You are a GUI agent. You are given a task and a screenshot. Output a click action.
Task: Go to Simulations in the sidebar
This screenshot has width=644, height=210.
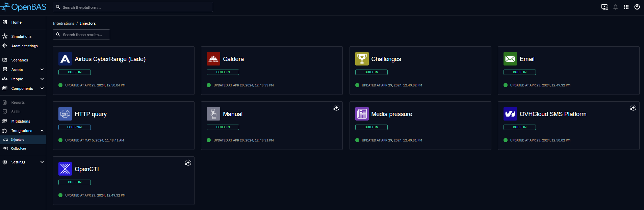click(21, 36)
